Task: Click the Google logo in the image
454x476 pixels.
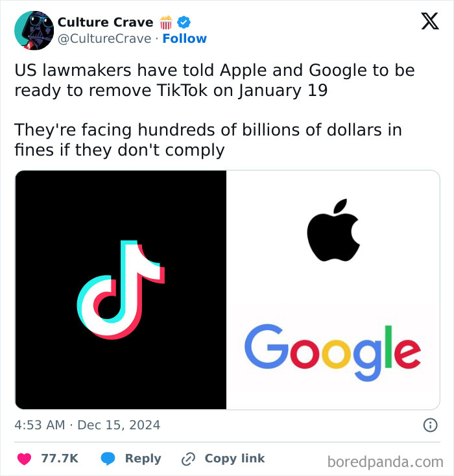Action: (333, 353)
